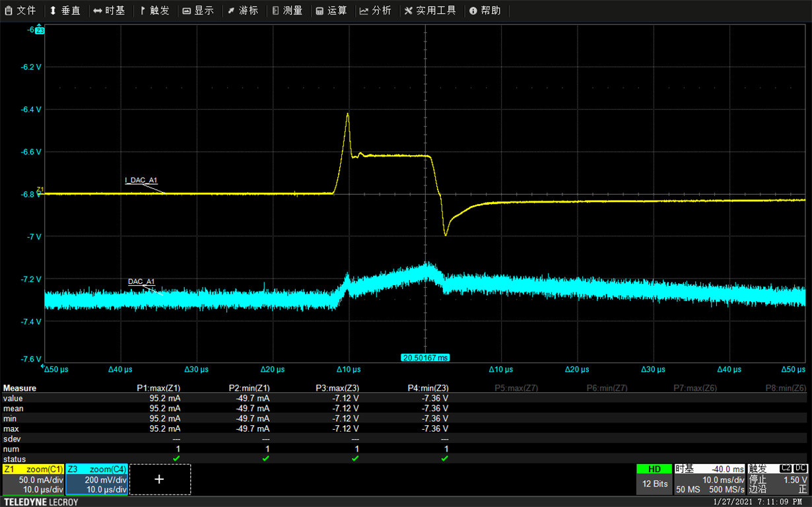Viewport: 812px width, 507px height.
Task: Open the 运算 (Math) menu
Action: tap(331, 11)
